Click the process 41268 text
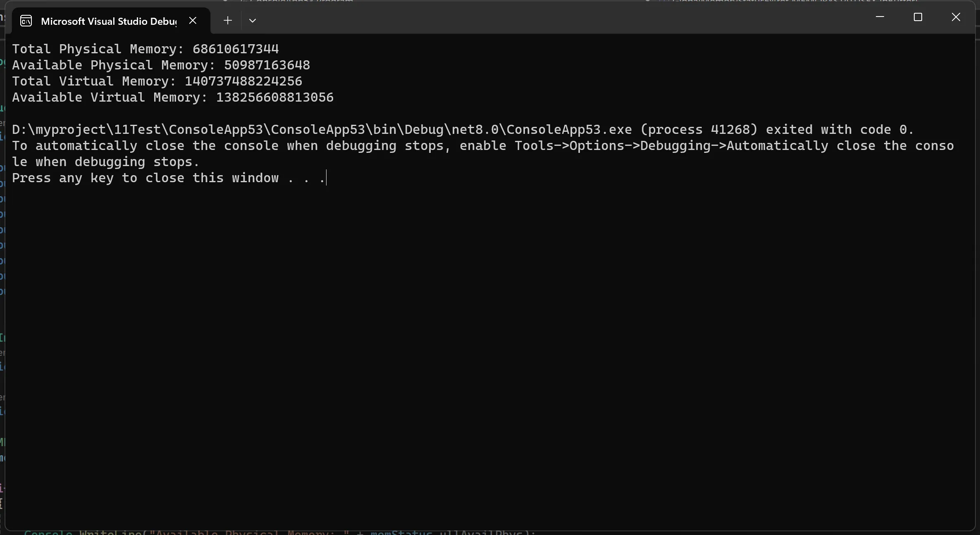The width and height of the screenshot is (980, 535). pos(699,129)
